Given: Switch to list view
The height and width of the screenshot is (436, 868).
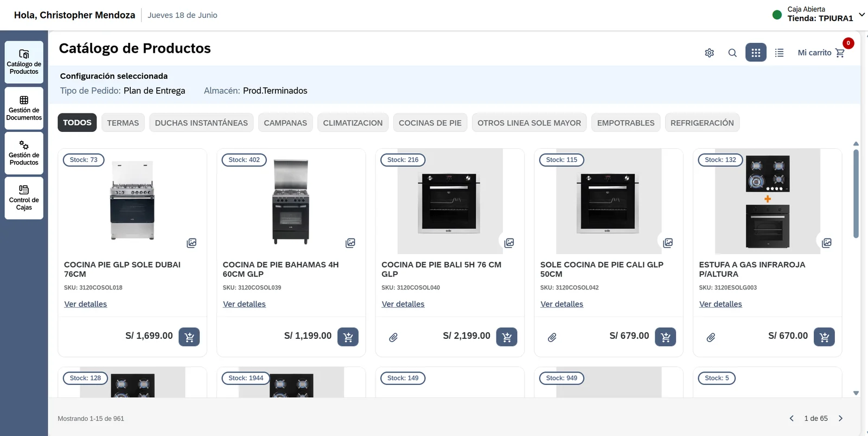Looking at the screenshot, I should pyautogui.click(x=779, y=53).
